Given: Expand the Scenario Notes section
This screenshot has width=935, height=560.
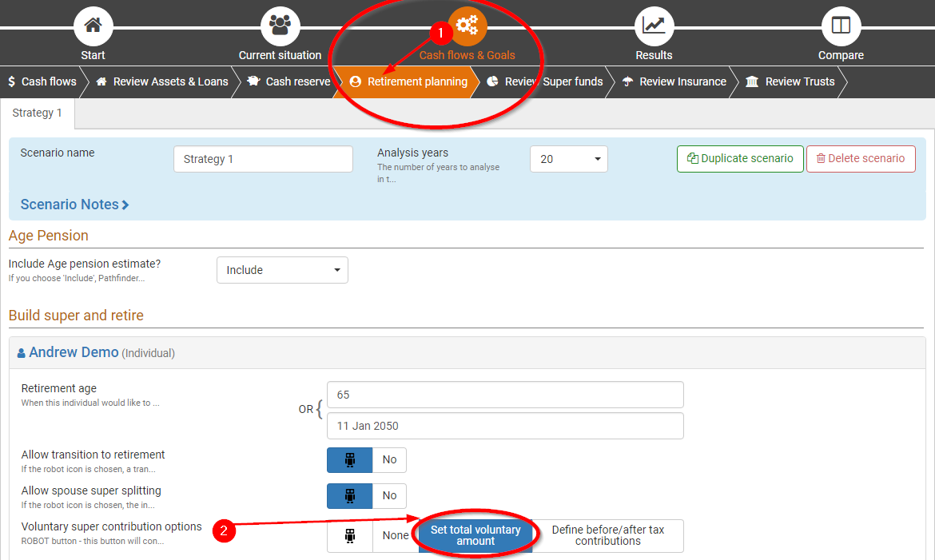Looking at the screenshot, I should [x=74, y=205].
